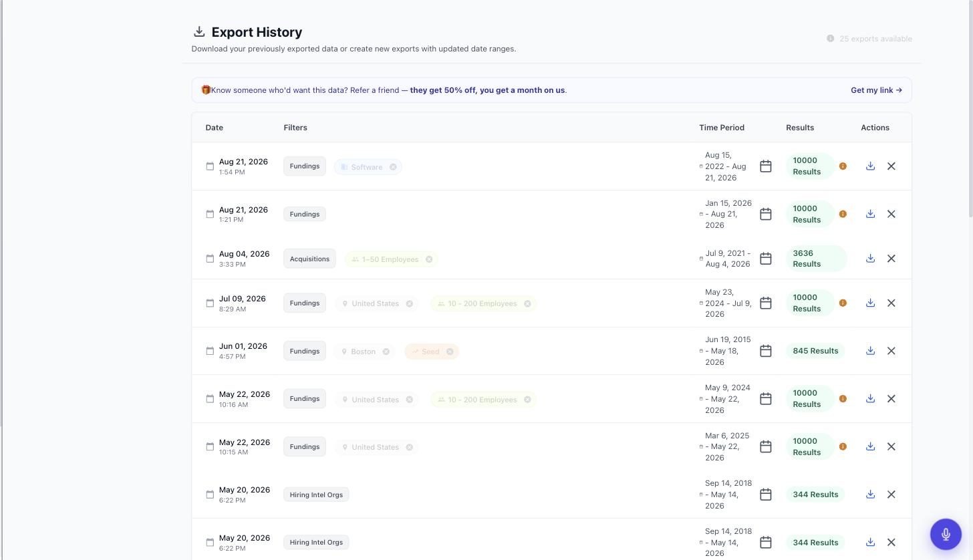
Task: Download the May 22 10:16 AM export
Action: pyautogui.click(x=870, y=398)
